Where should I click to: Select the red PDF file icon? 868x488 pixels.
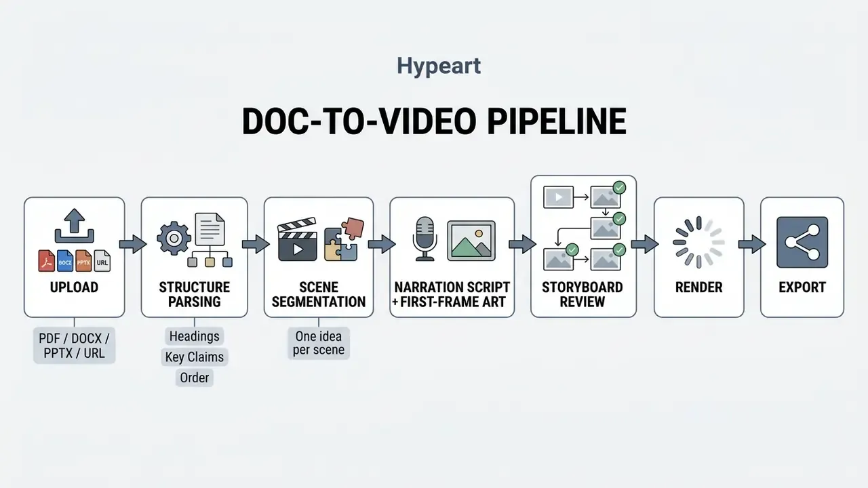coord(46,260)
